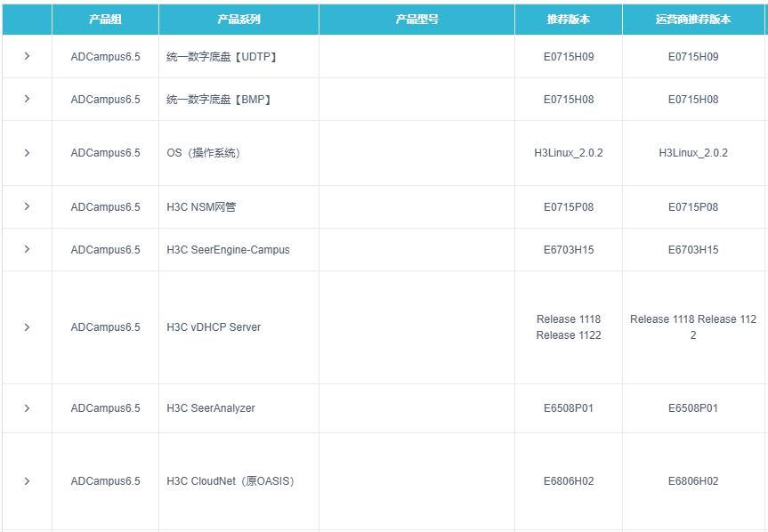Select H3Linux_2.0.2 in recommended version column
This screenshot has width=768, height=532.
(x=569, y=153)
